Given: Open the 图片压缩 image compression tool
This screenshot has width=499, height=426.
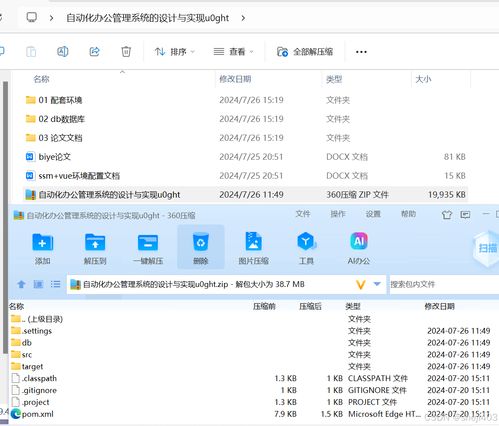Looking at the screenshot, I should [x=254, y=241].
